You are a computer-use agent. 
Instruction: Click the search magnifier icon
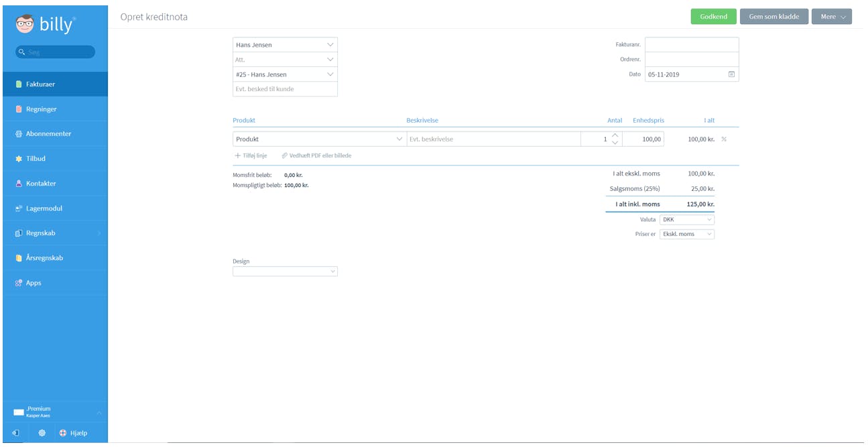pyautogui.click(x=22, y=52)
